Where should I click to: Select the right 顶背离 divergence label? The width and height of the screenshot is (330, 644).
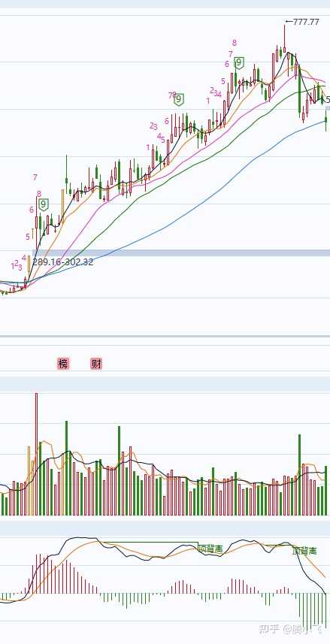point(304,551)
